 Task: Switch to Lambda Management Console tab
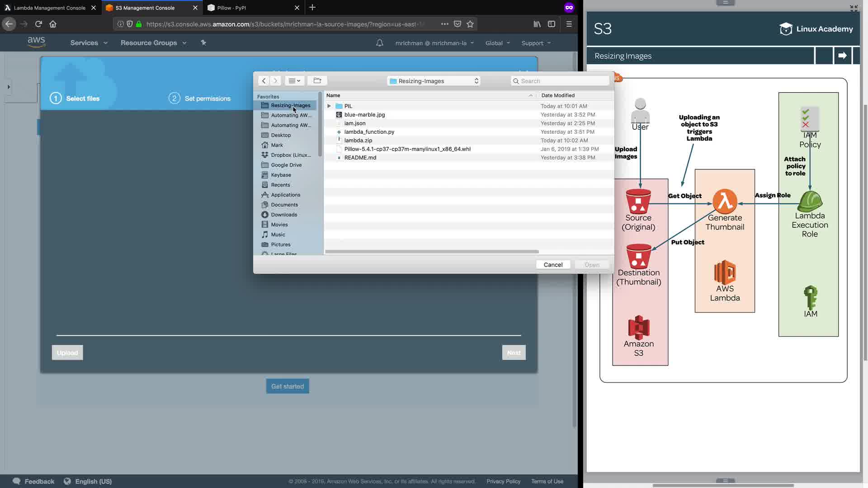pos(49,8)
